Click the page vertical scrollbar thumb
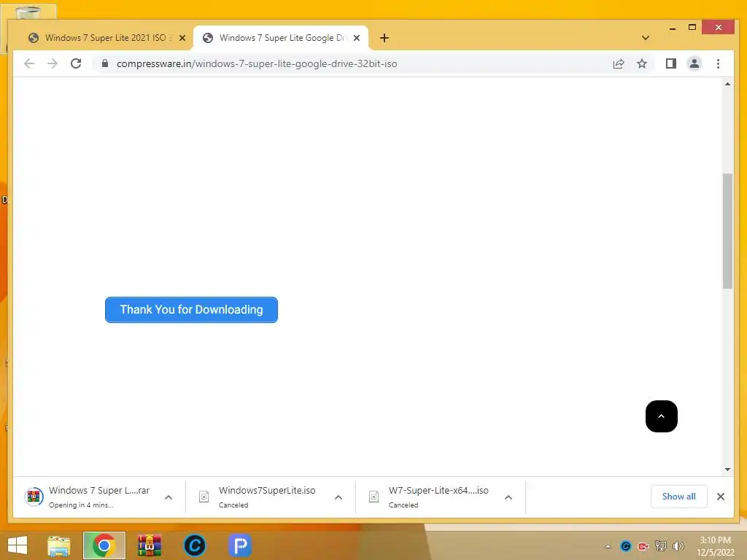 (x=727, y=231)
